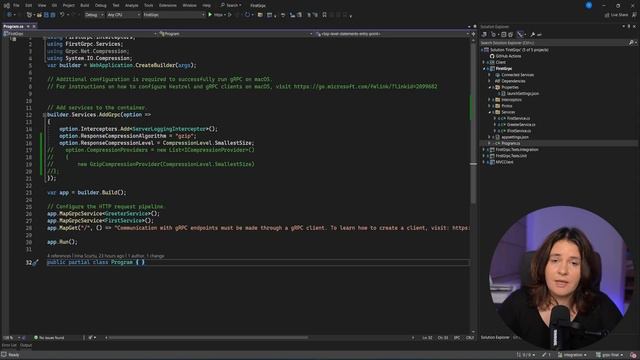
Task: Expand FirstGrpc.Tests.Integration project
Action: click(x=484, y=150)
